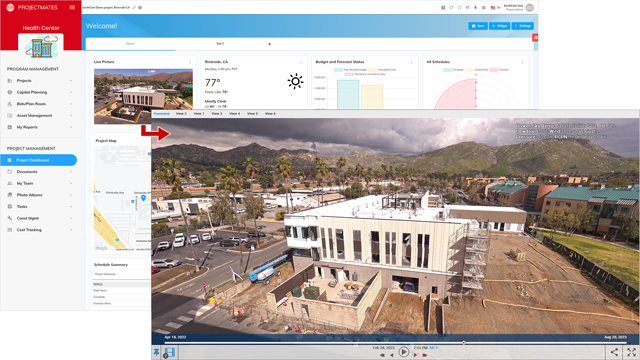Click the share icon in camera viewer
Screen dimensions: 640x360
click(614, 352)
